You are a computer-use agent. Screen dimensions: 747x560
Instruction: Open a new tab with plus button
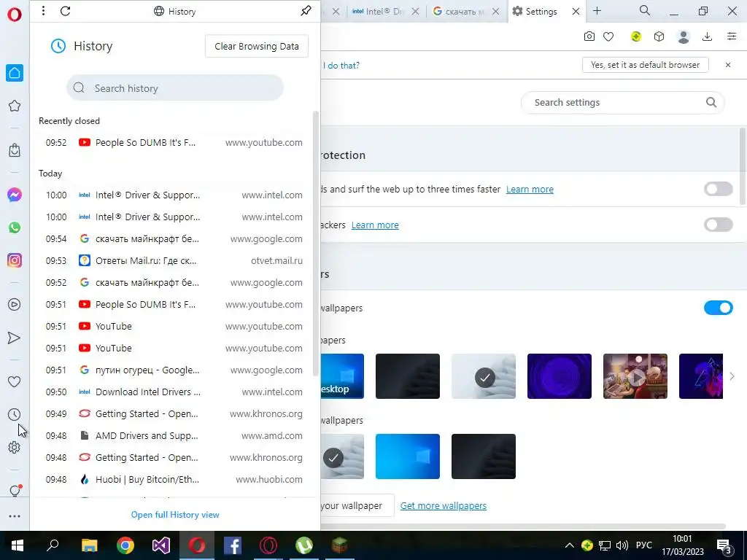click(x=597, y=10)
